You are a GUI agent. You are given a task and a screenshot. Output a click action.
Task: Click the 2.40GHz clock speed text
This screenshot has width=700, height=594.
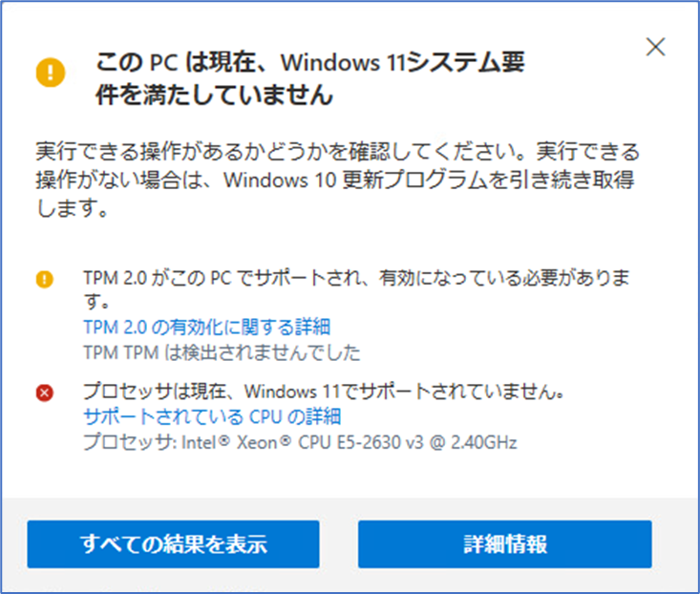[x=484, y=442]
